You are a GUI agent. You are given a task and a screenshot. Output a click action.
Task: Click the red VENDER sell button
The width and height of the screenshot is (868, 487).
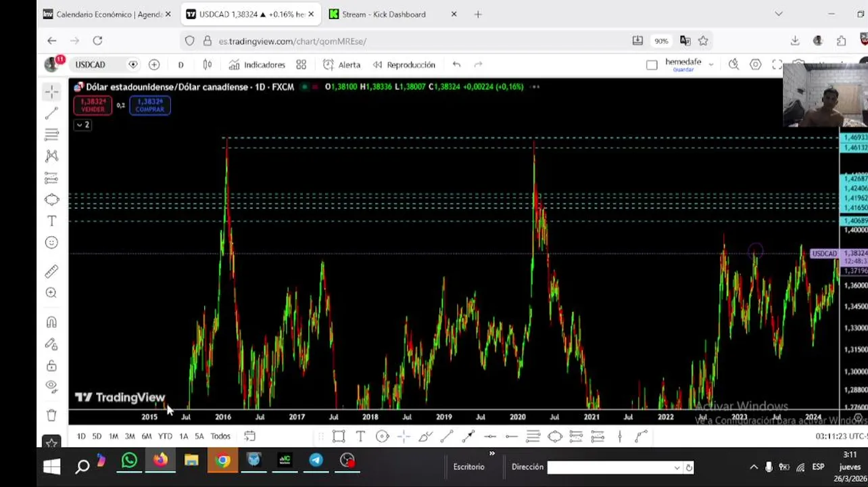click(x=93, y=106)
